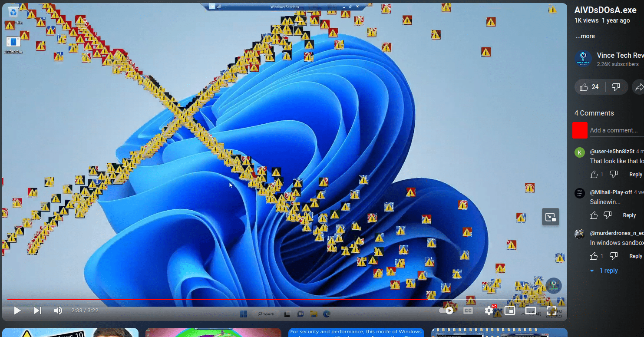The width and height of the screenshot is (644, 337).
Task: Visit the Vince Tech Rev channel name
Action: coord(620,55)
